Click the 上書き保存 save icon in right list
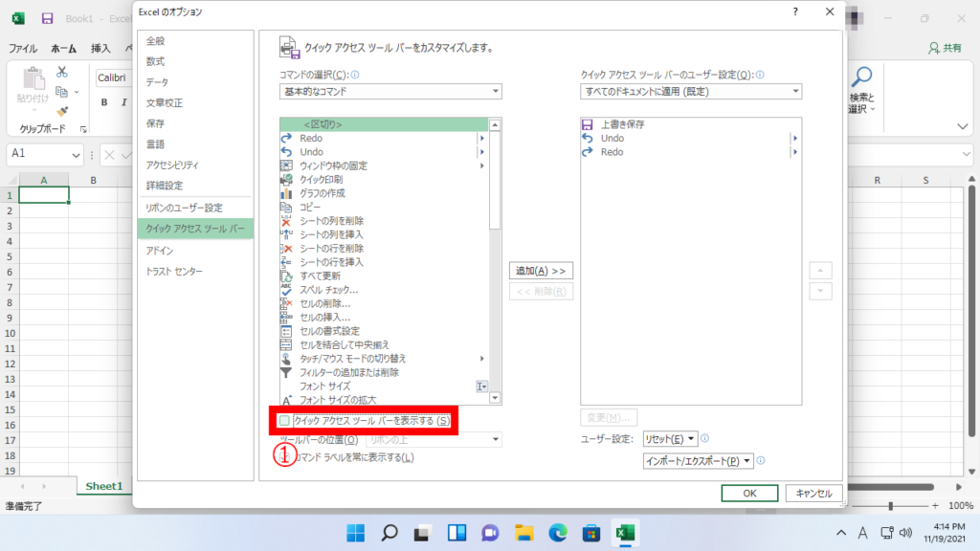This screenshot has height=551, width=980. pos(588,124)
